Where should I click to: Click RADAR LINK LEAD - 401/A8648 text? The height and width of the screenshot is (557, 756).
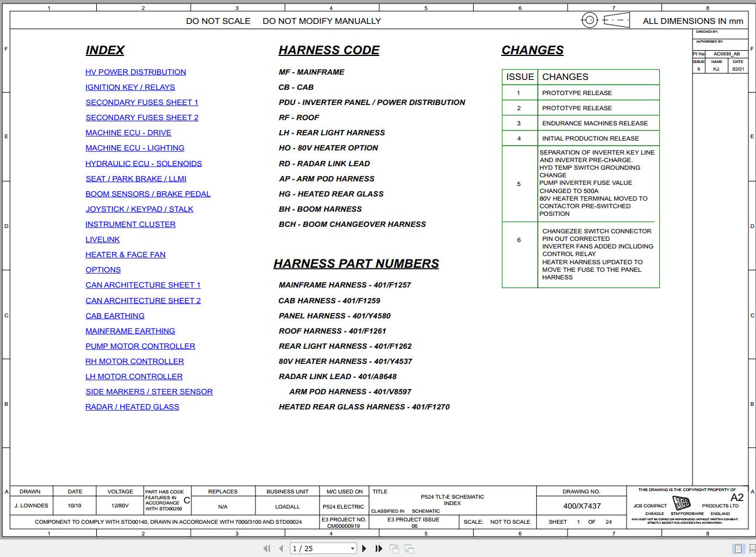point(338,376)
